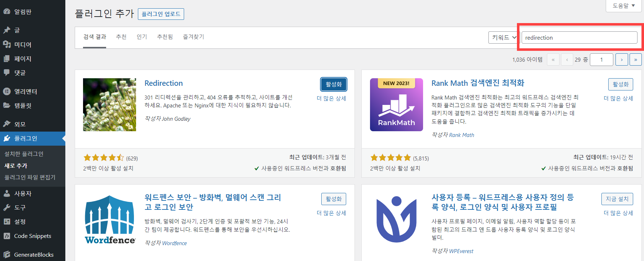This screenshot has height=261, width=644.
Task: Open the RankMath plugin logo thumbnail
Action: point(396,105)
